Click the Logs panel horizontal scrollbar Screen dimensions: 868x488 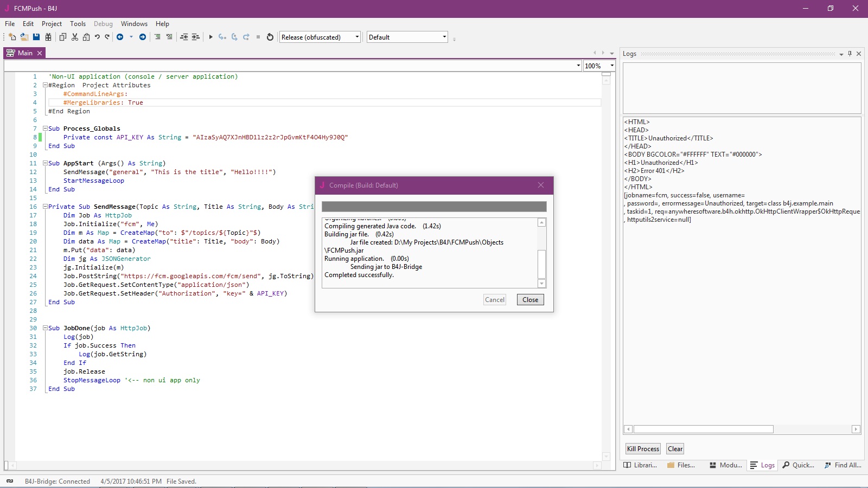[703, 429]
